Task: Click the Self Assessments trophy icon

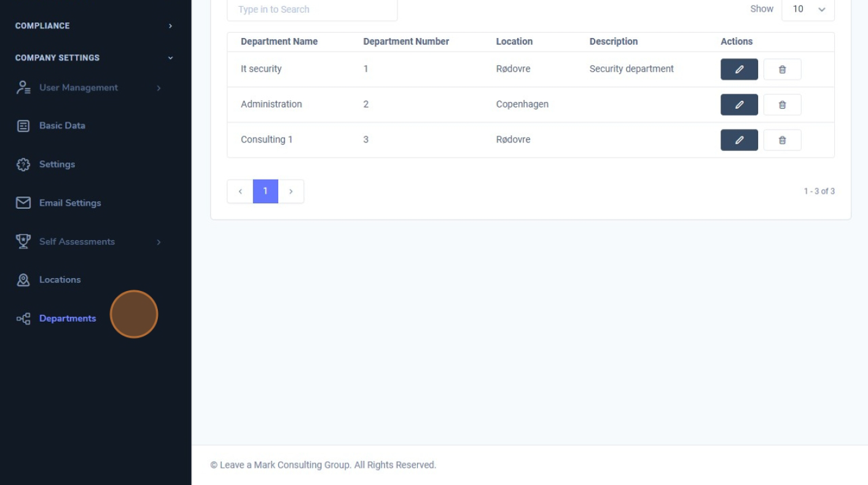Action: [23, 241]
